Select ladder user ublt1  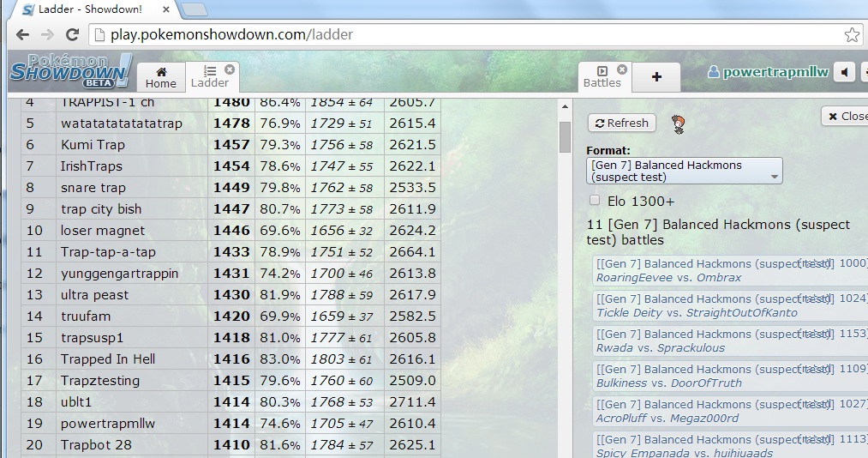[76, 402]
